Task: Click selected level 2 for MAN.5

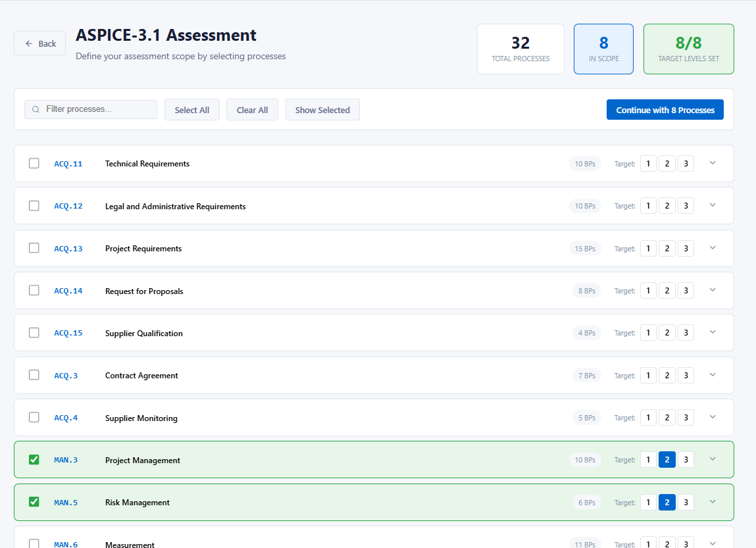Action: tap(667, 502)
